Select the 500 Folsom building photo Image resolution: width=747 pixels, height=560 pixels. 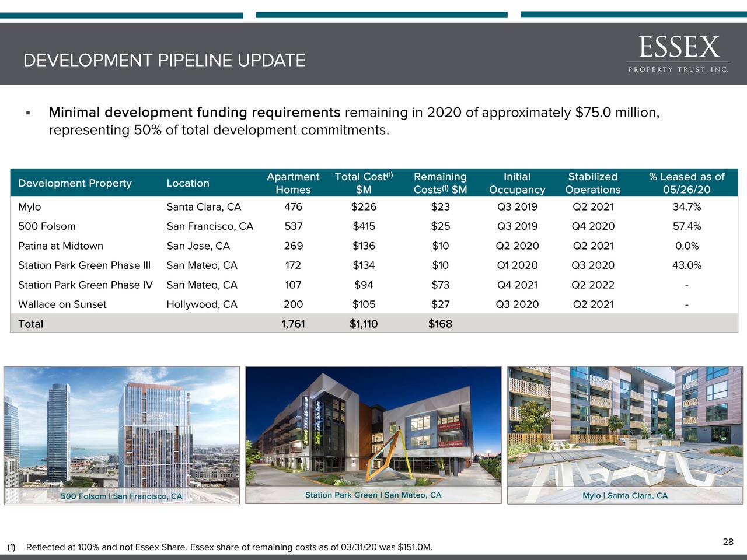(121, 435)
